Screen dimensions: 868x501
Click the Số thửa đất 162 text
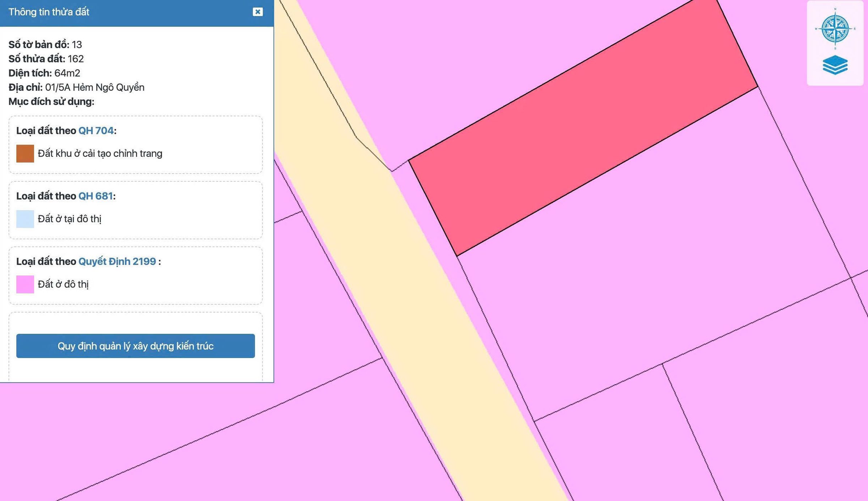(46, 59)
